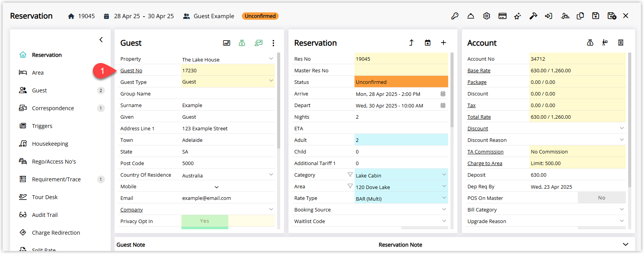Click the save and exit icon
This screenshot has height=254, width=644.
611,16
